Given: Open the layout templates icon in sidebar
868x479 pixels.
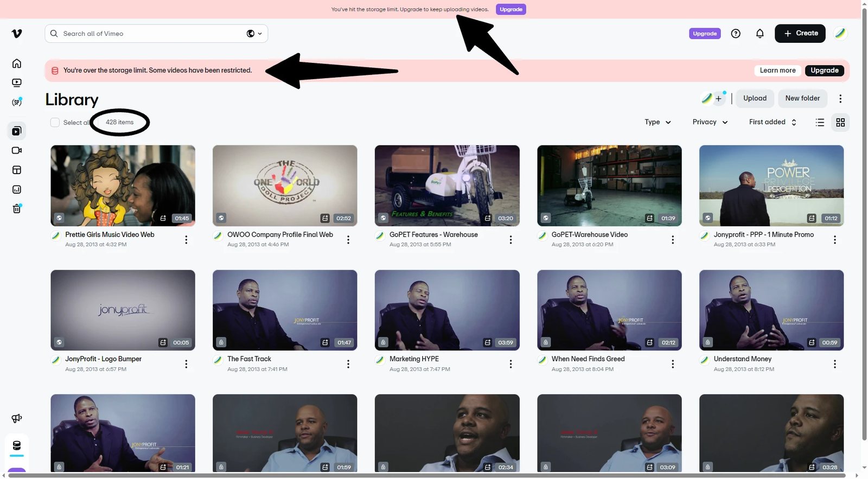Looking at the screenshot, I should click(17, 170).
